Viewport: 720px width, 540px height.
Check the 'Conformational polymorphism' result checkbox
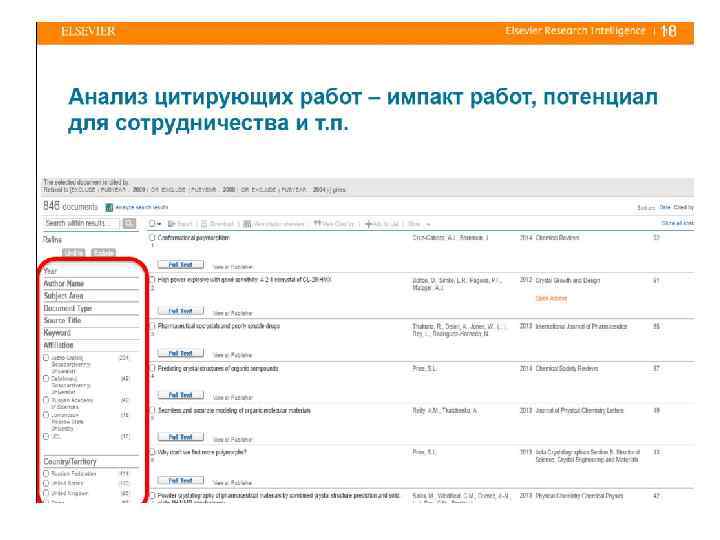tap(152, 237)
